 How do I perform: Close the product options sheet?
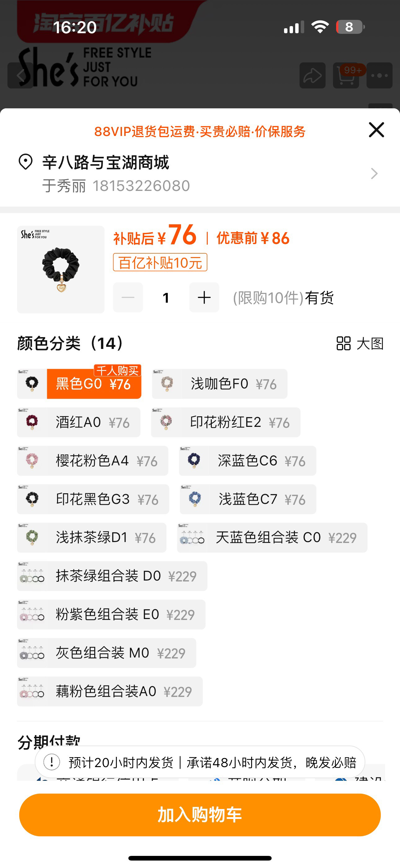click(x=376, y=130)
